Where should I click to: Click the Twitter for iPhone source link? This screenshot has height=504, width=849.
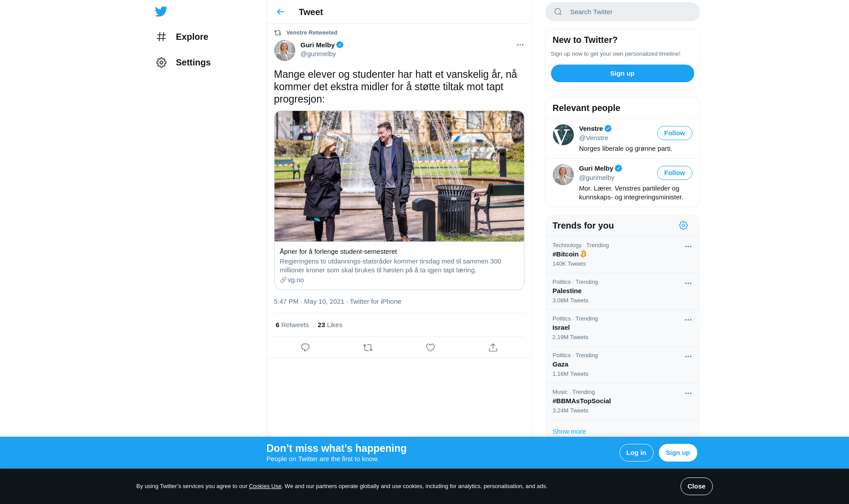pyautogui.click(x=375, y=302)
